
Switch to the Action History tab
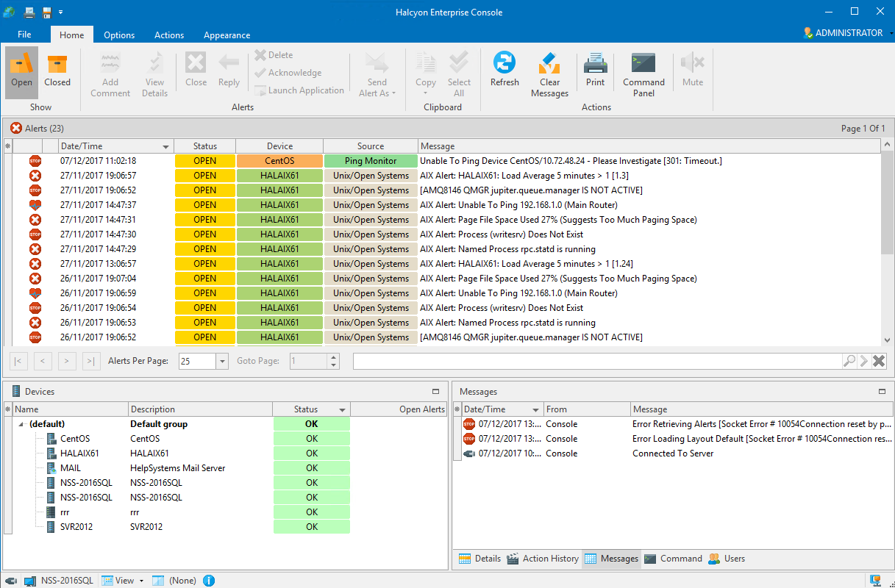543,559
